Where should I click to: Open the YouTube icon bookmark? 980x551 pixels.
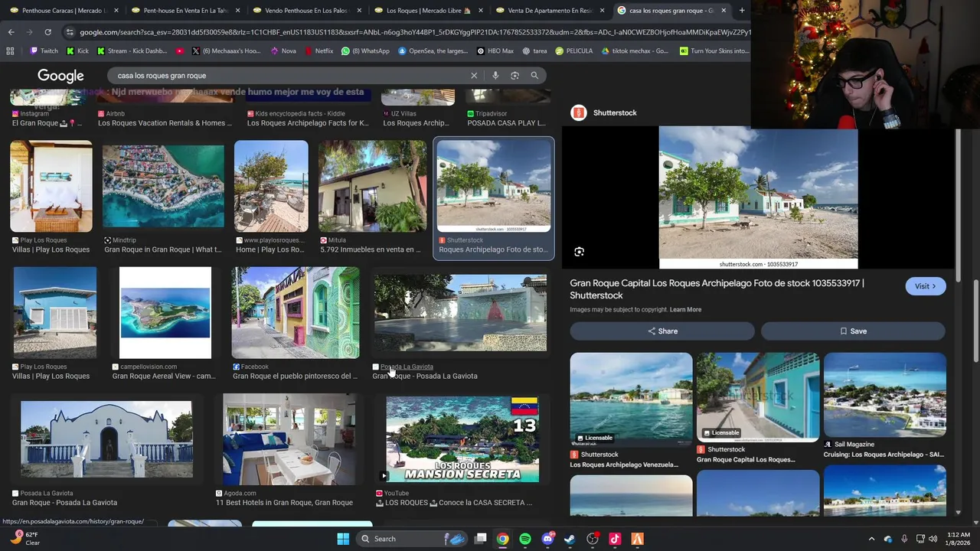click(180, 51)
